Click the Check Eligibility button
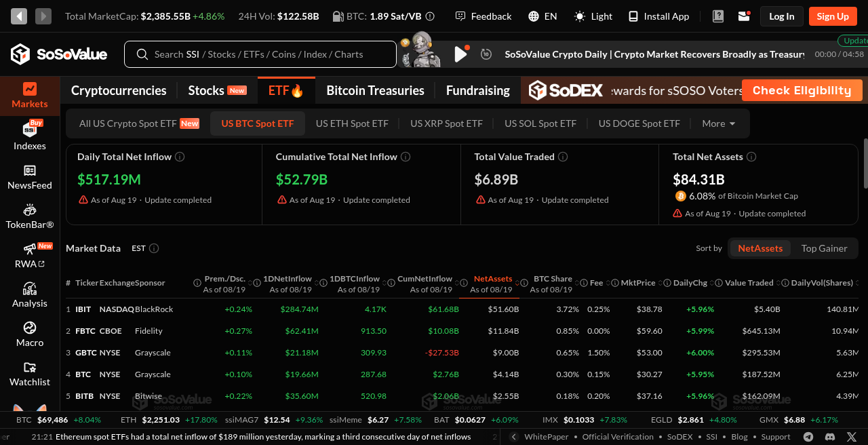The height and width of the screenshot is (445, 868). coord(802,90)
